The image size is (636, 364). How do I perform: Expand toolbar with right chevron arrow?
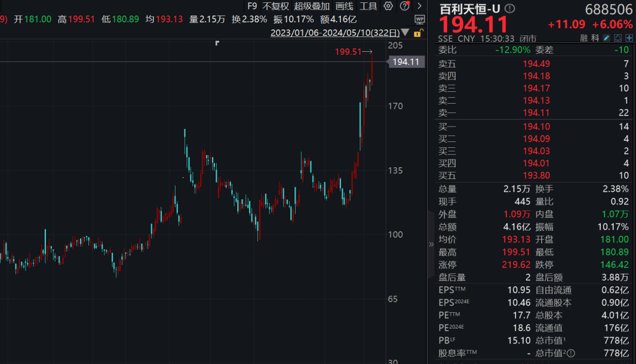(419, 6)
